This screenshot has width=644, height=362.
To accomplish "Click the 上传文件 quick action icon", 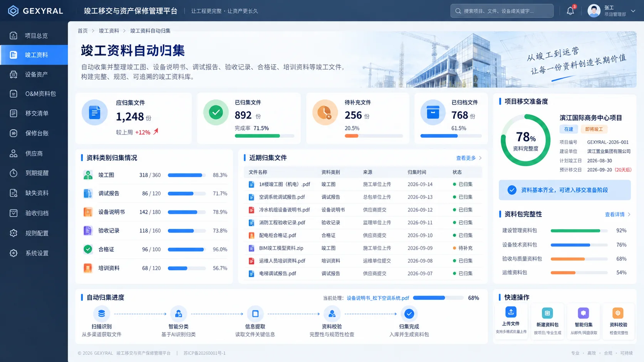I will [x=511, y=312].
